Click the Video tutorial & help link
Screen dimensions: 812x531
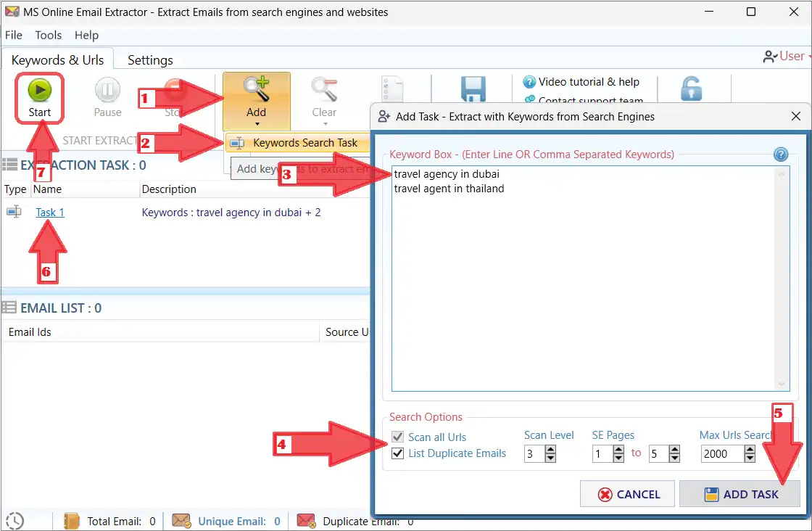coord(589,82)
